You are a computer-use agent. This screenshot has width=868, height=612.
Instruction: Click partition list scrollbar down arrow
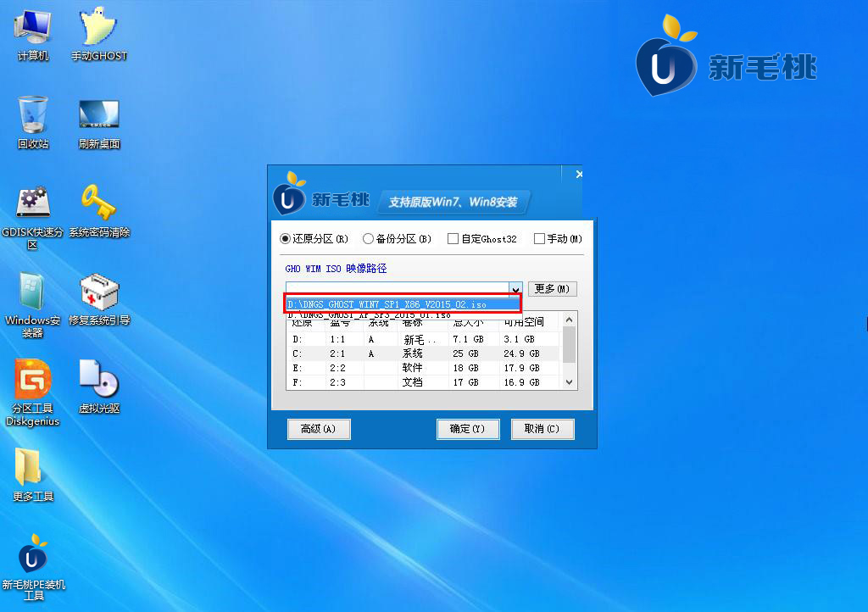pyautogui.click(x=570, y=383)
